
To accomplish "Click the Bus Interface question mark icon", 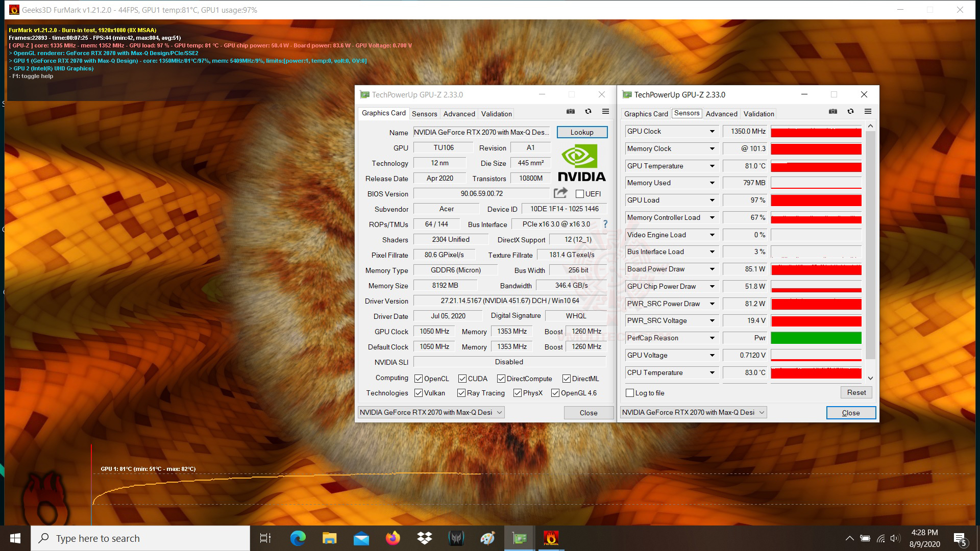I will [605, 224].
